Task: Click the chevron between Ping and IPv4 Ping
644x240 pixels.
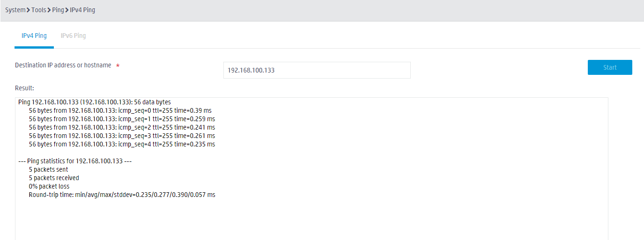Action: [x=67, y=10]
